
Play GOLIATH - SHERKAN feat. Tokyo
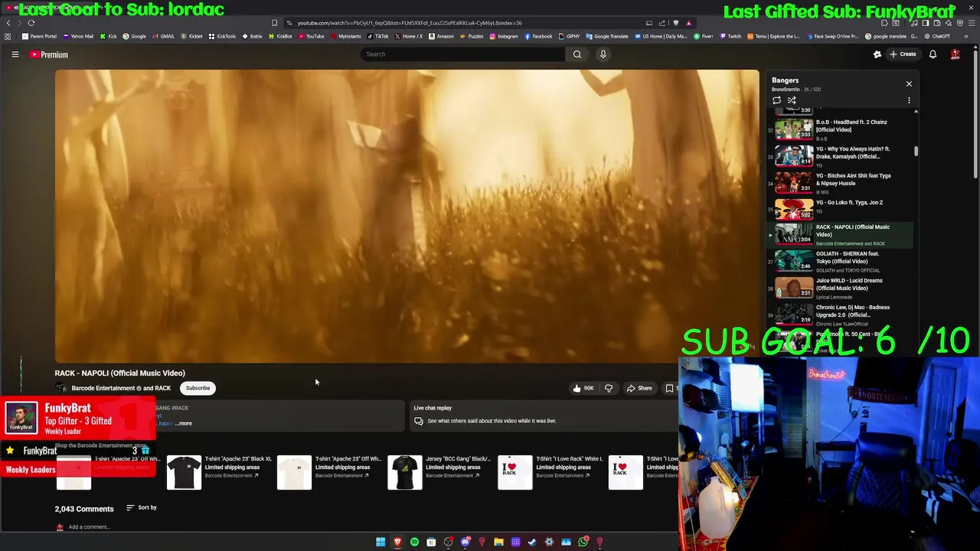(x=840, y=261)
